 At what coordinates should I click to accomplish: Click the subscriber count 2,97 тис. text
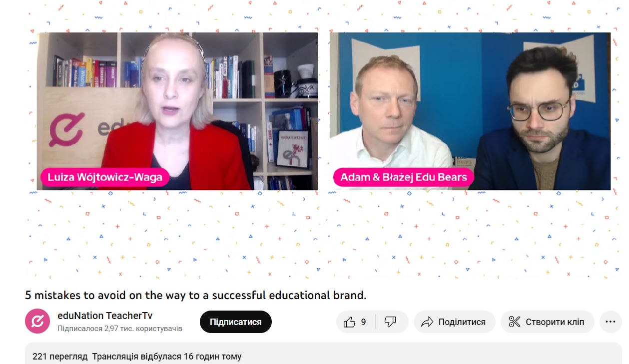pyautogui.click(x=120, y=329)
